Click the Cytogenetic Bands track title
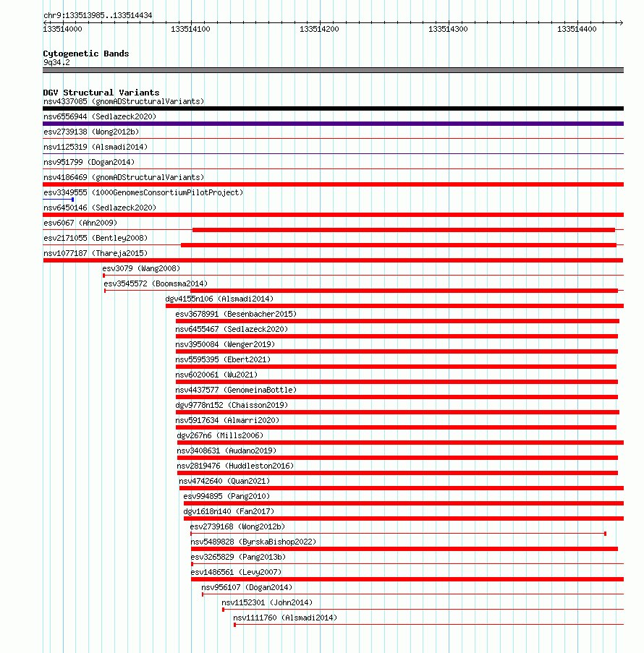The height and width of the screenshot is (653, 644). pos(86,54)
